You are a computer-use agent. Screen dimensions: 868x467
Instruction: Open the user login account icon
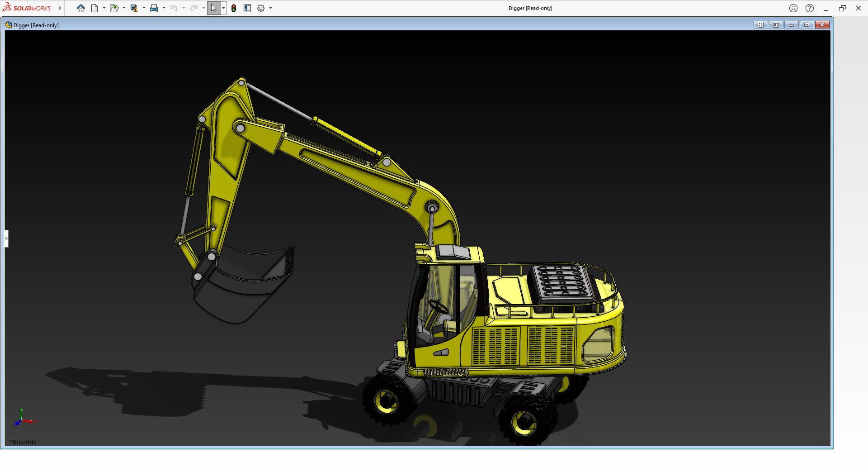793,8
